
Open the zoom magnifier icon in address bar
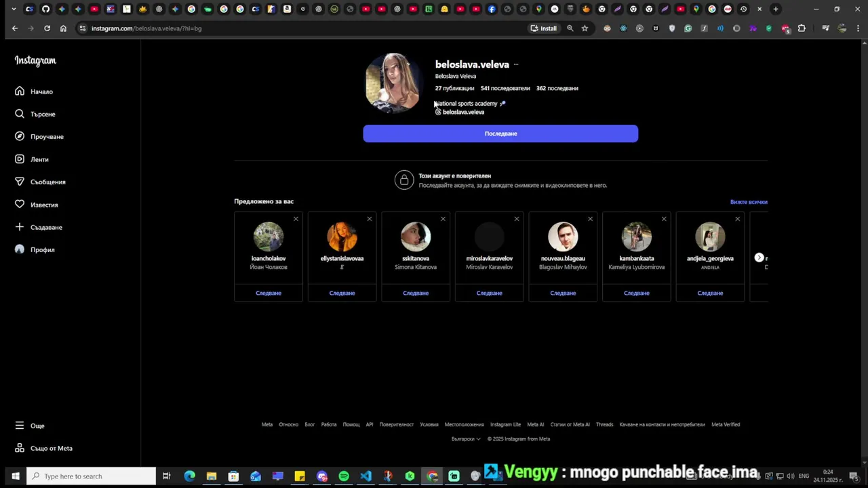(x=570, y=28)
